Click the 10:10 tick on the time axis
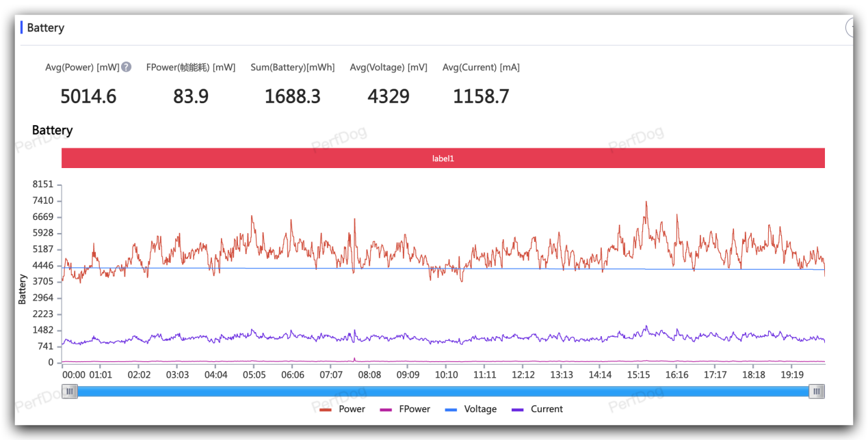The image size is (868, 440). coord(447,374)
